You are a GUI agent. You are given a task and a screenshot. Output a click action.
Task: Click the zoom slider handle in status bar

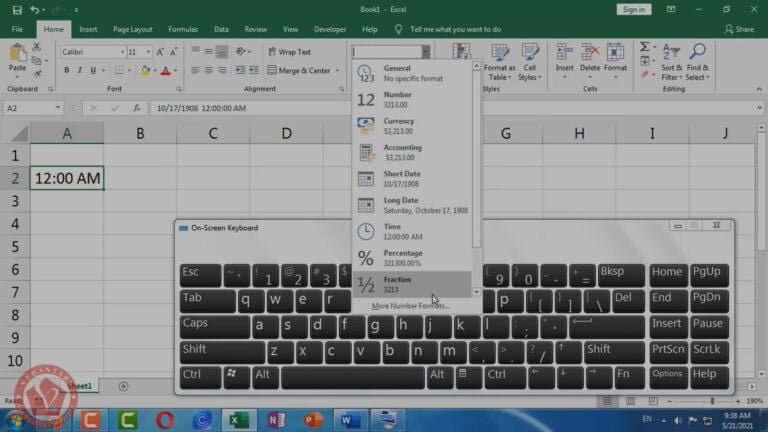(712, 401)
